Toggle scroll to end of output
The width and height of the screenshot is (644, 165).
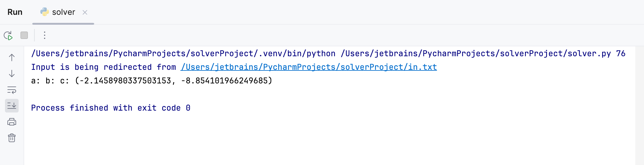point(12,106)
